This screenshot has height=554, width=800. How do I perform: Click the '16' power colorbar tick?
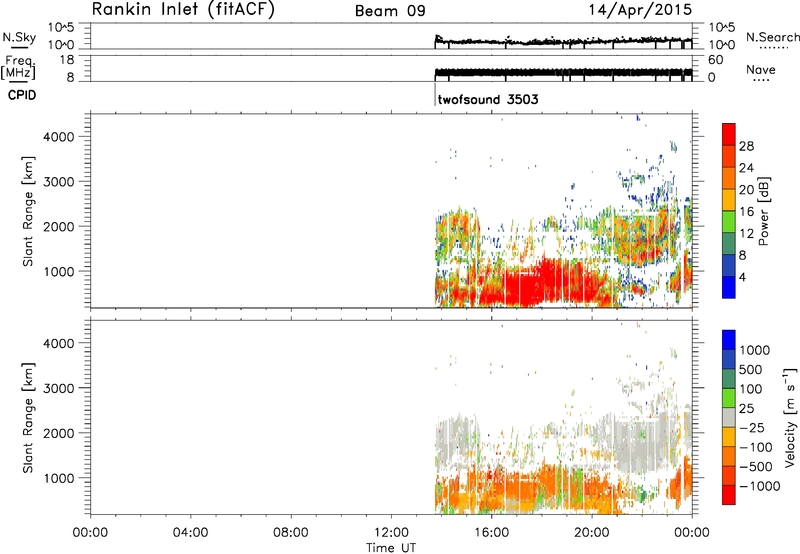tap(746, 212)
